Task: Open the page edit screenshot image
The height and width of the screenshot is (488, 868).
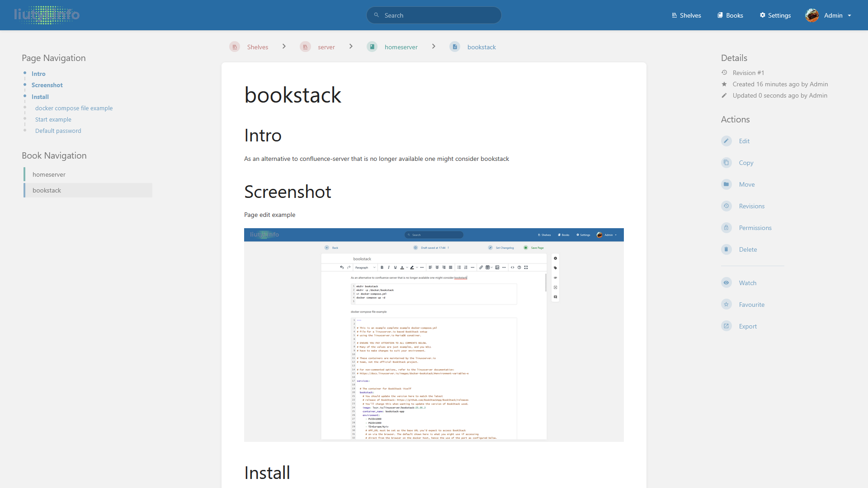Action: tap(434, 335)
